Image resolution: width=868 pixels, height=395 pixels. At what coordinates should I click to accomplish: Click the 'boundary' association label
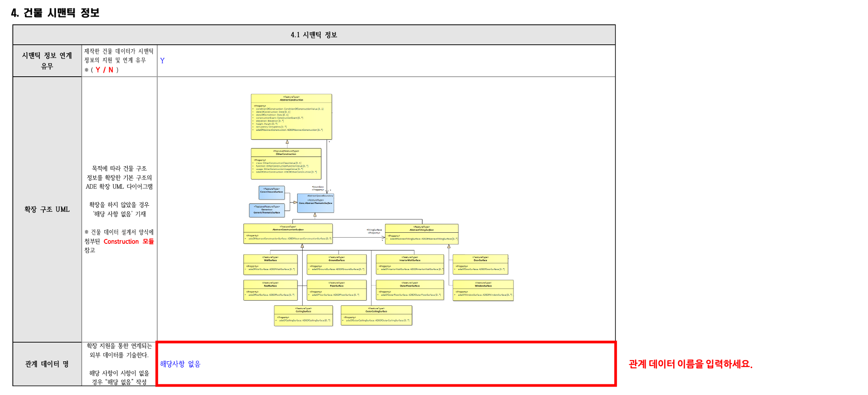(x=318, y=187)
